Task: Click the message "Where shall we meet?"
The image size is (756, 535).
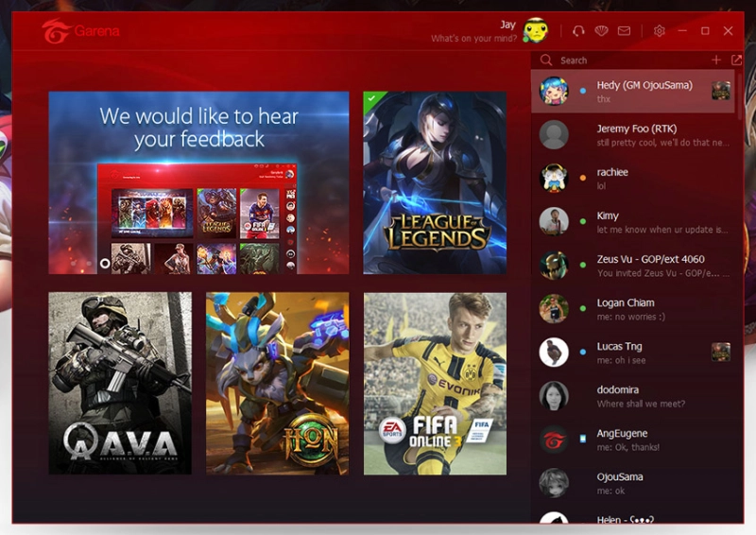Action: point(641,404)
